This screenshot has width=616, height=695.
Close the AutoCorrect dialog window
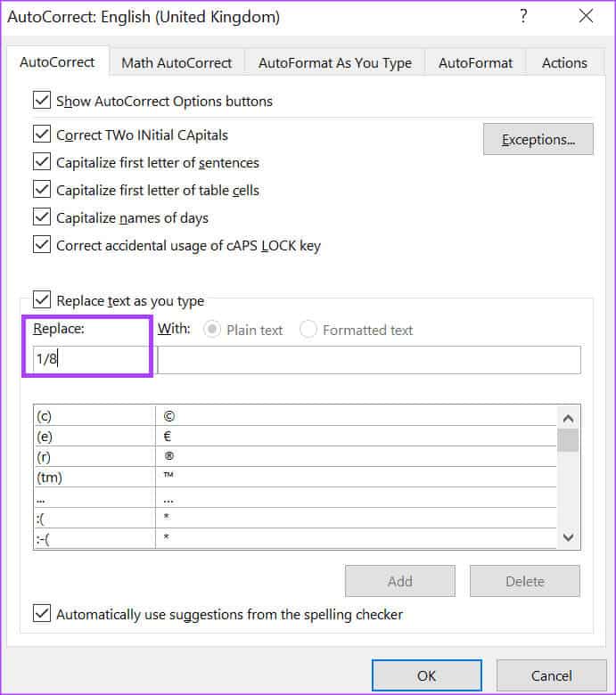[586, 16]
